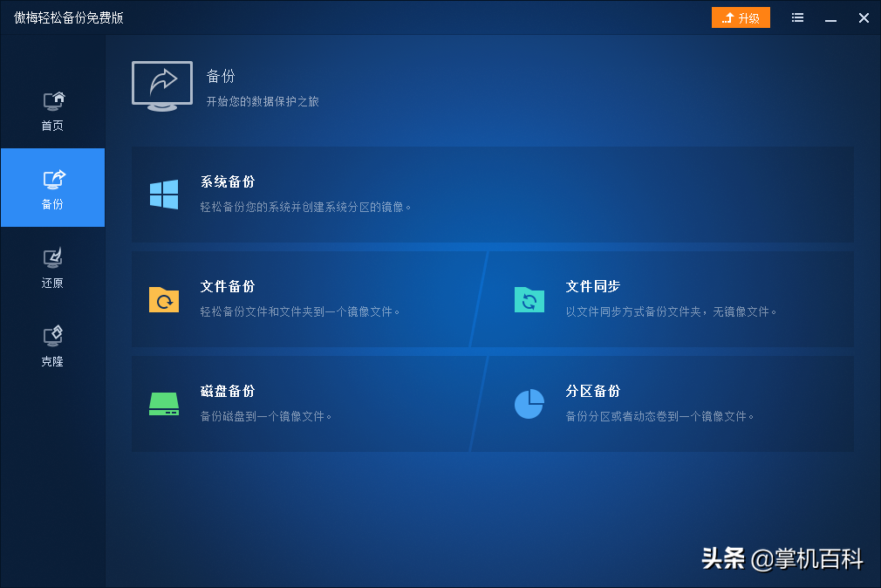Click the window title 傲梅轻松备份免费版
Image resolution: width=881 pixels, height=588 pixels.
coord(69,18)
